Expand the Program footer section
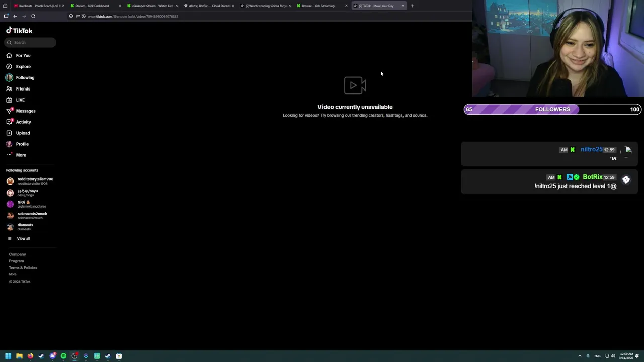 [16, 261]
